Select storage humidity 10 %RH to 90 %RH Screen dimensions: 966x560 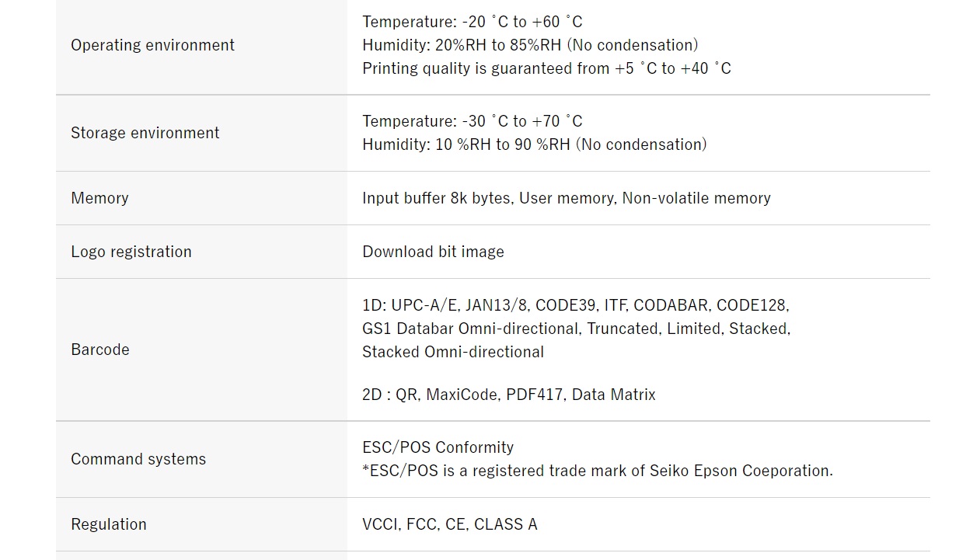pyautogui.click(x=534, y=144)
